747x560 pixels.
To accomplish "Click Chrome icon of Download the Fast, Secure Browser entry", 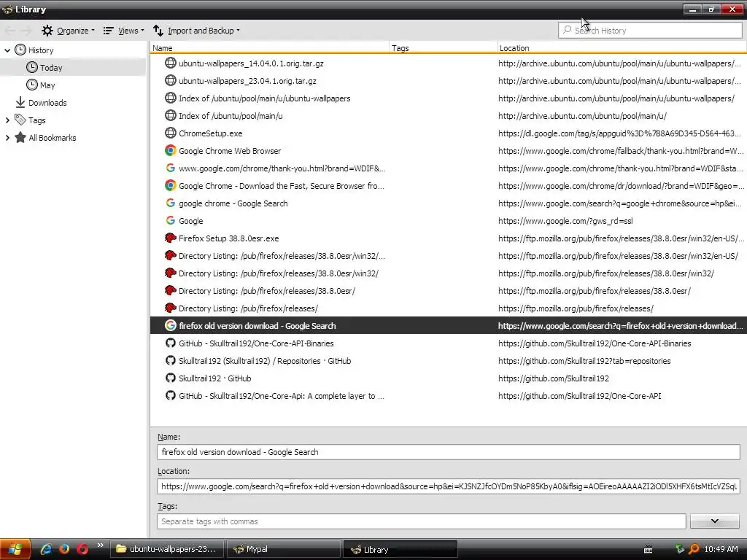I will [x=170, y=185].
